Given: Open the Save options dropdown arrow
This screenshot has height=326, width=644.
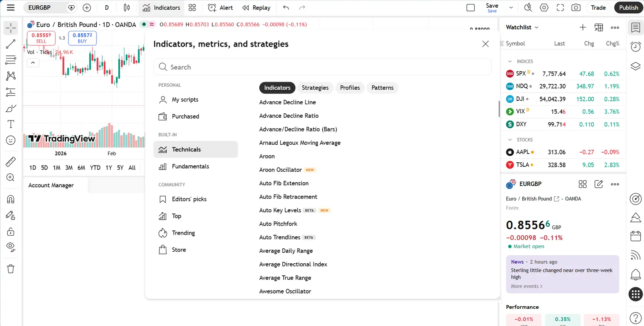Looking at the screenshot, I should pos(511,8).
